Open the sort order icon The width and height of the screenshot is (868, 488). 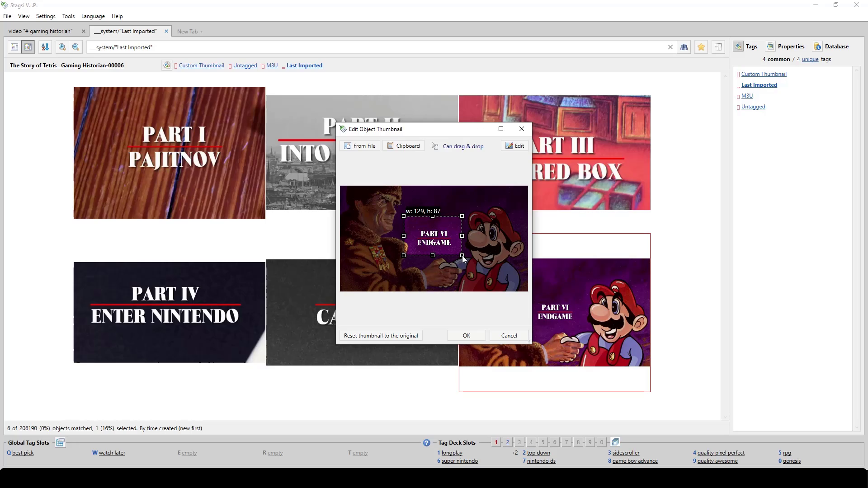click(x=45, y=47)
